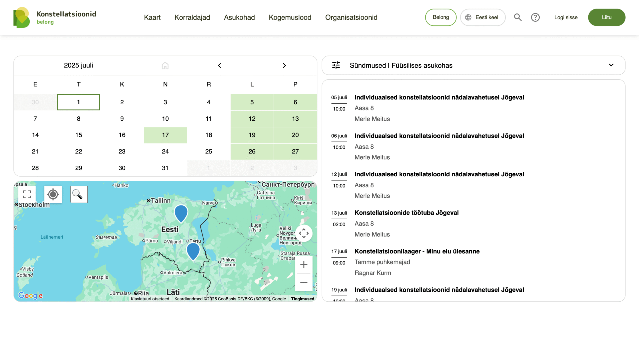The height and width of the screenshot is (364, 639).
Task: Open the map search magnifier tool
Action: pyautogui.click(x=79, y=194)
